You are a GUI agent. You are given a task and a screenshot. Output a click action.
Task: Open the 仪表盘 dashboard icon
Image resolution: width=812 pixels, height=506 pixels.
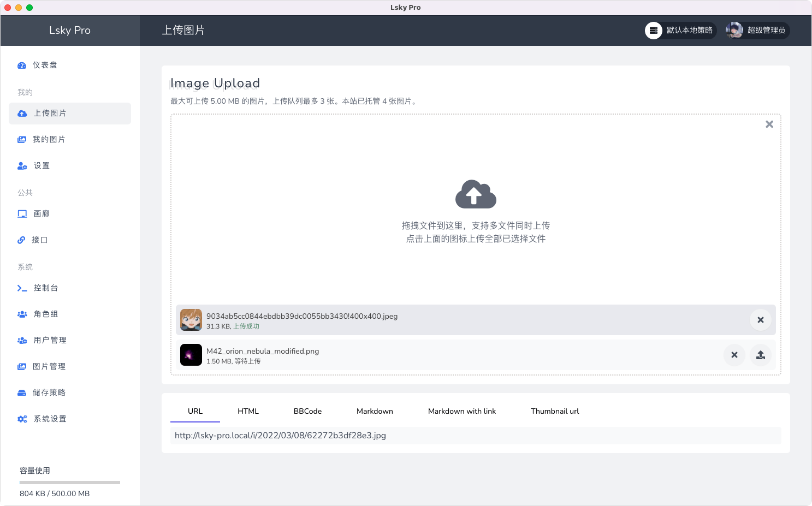point(22,65)
